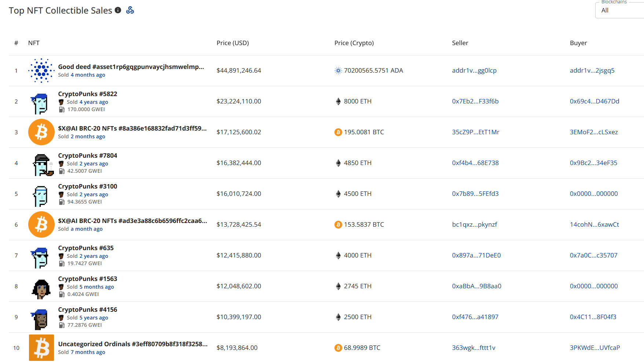Click the Price (USD) column header
Screen dimensions: 644x362
click(x=233, y=43)
